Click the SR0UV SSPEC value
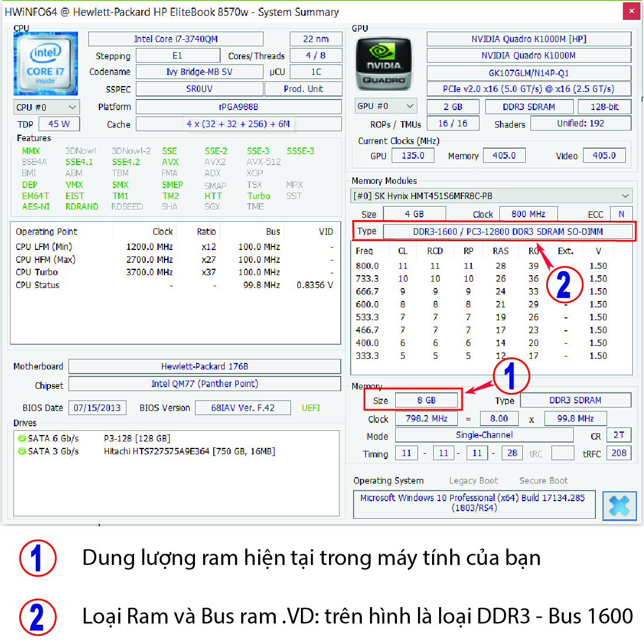Screen dimensions: 644x644 click(x=199, y=89)
